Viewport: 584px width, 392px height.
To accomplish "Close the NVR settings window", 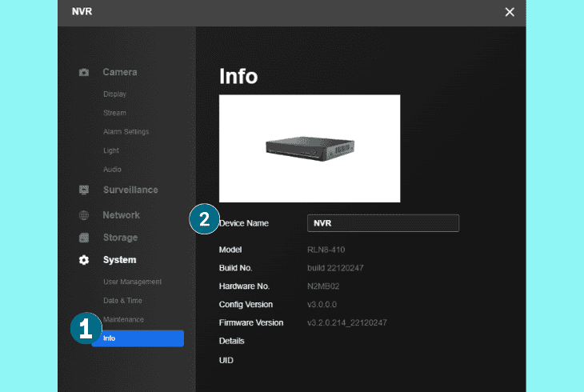I will (x=510, y=12).
